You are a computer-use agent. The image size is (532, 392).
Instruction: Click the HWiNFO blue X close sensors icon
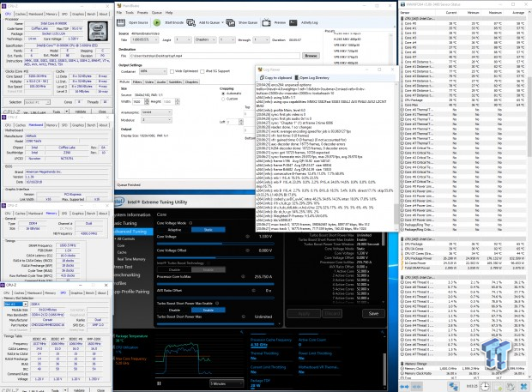pos(523,386)
